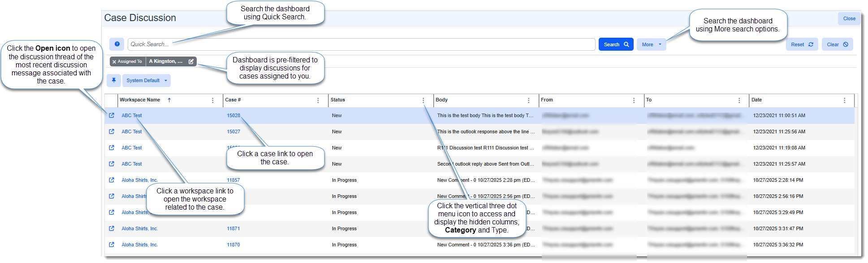The image size is (868, 263).
Task: Sort by the Workspace Name column header
Action: click(x=140, y=100)
